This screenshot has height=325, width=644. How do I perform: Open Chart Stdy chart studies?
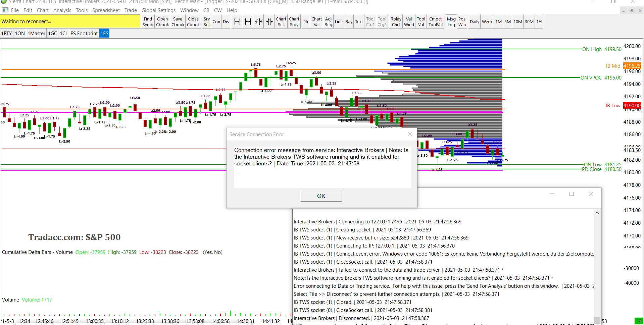pos(294,22)
